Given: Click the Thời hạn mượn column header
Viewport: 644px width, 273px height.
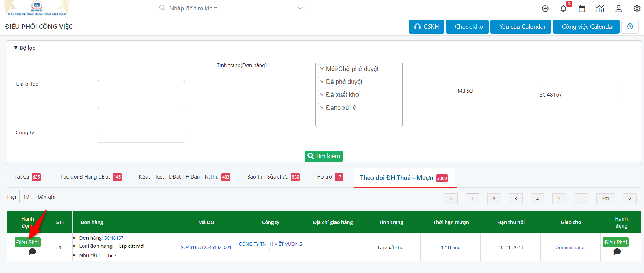Looking at the screenshot, I should (451, 222).
